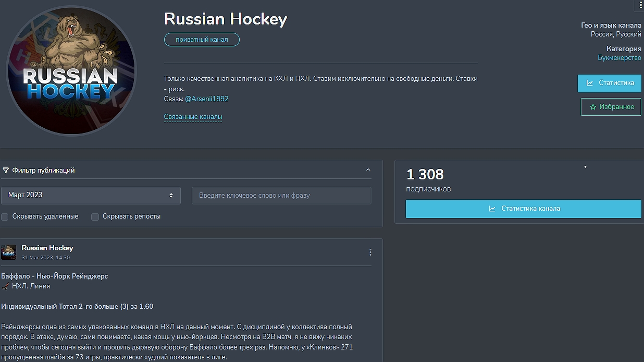Collapse the Фильтр публикаций panel chevron

(x=368, y=171)
